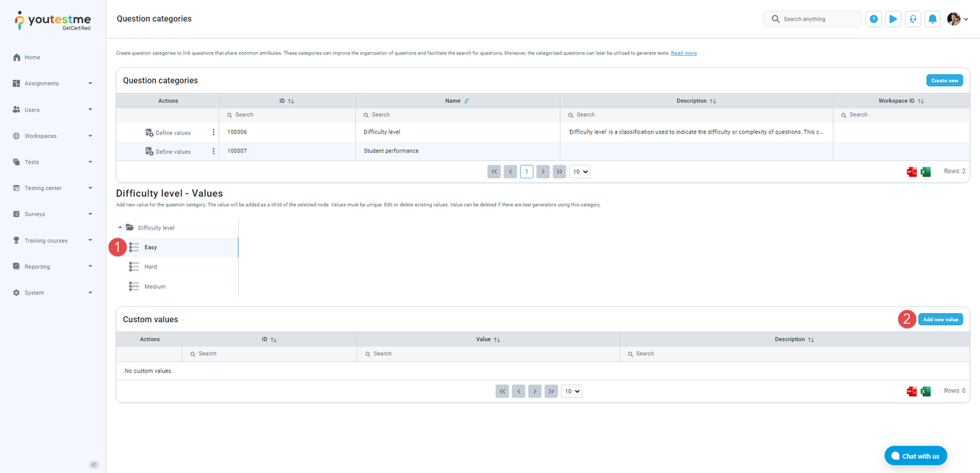The image size is (980, 473).
Task: Select the Medium value in the tree
Action: pos(154,287)
